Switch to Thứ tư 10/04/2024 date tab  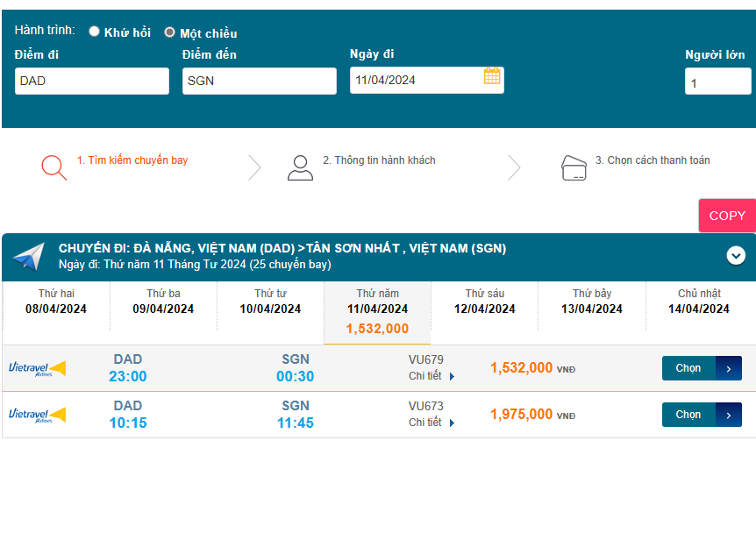270,302
